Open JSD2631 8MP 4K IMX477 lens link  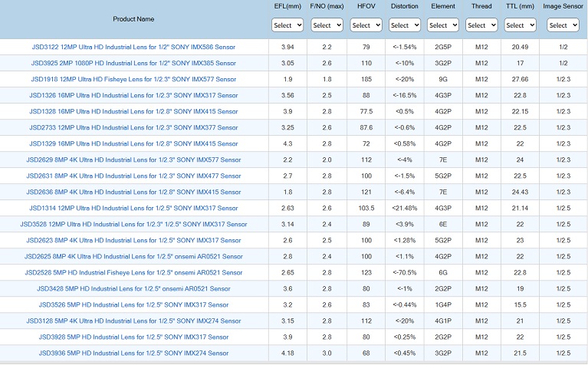[x=133, y=176]
